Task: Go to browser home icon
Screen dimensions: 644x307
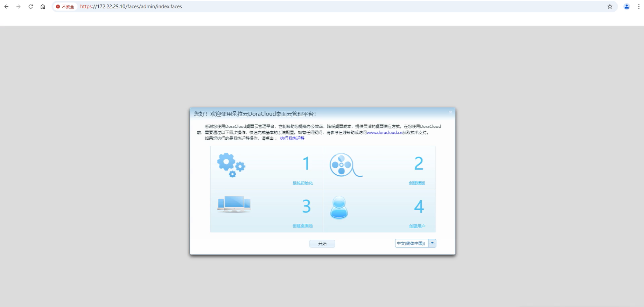Action: (x=43, y=7)
